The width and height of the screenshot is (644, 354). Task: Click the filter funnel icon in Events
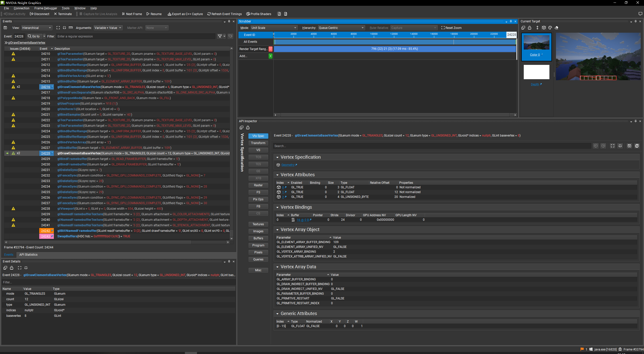pos(220,36)
